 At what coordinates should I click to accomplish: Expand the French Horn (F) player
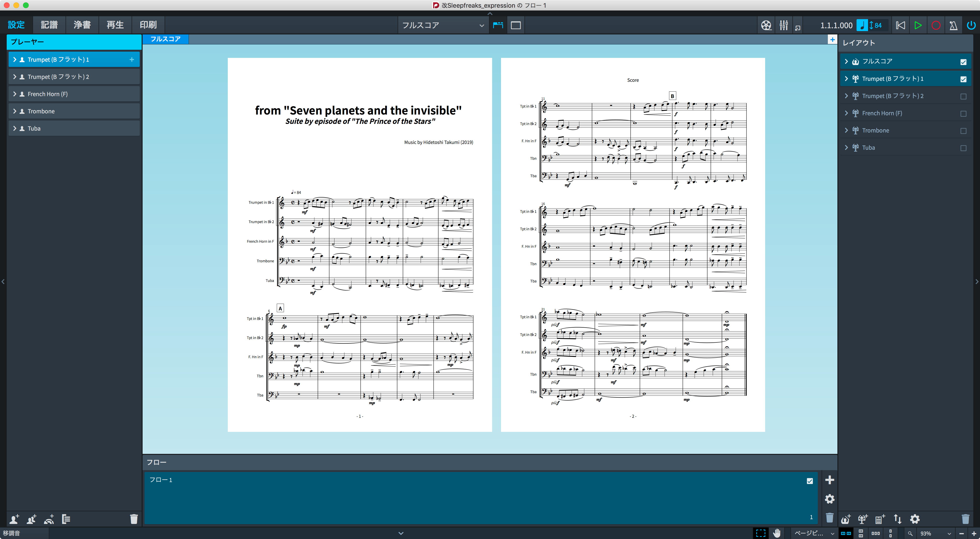(x=15, y=94)
